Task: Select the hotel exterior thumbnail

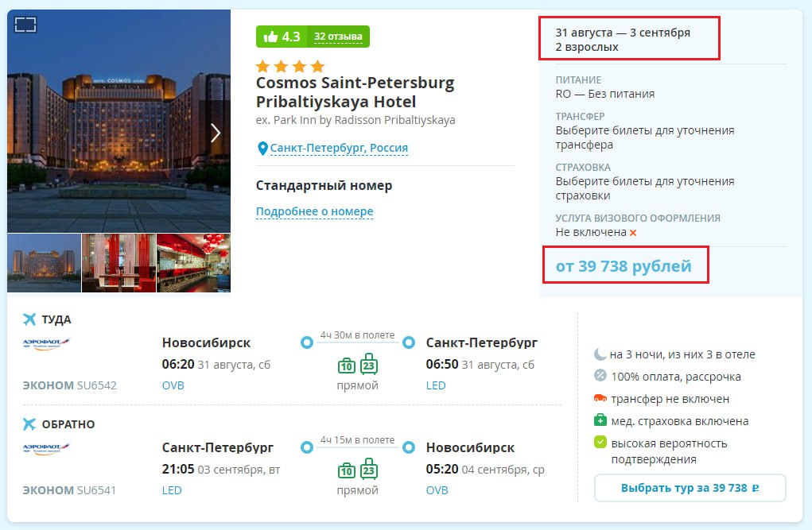Action: [44, 263]
